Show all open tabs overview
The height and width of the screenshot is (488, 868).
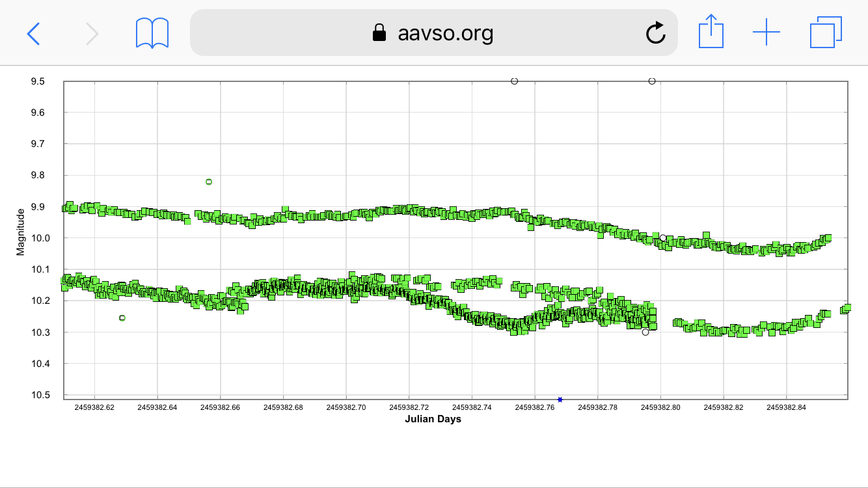click(x=826, y=33)
